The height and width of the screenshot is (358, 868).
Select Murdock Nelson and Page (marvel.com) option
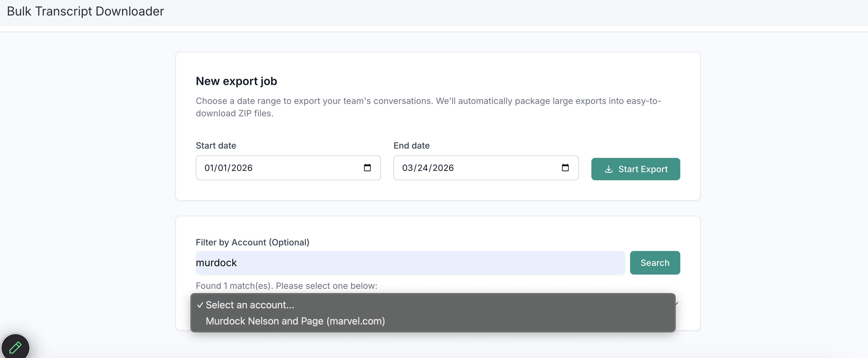coord(295,321)
